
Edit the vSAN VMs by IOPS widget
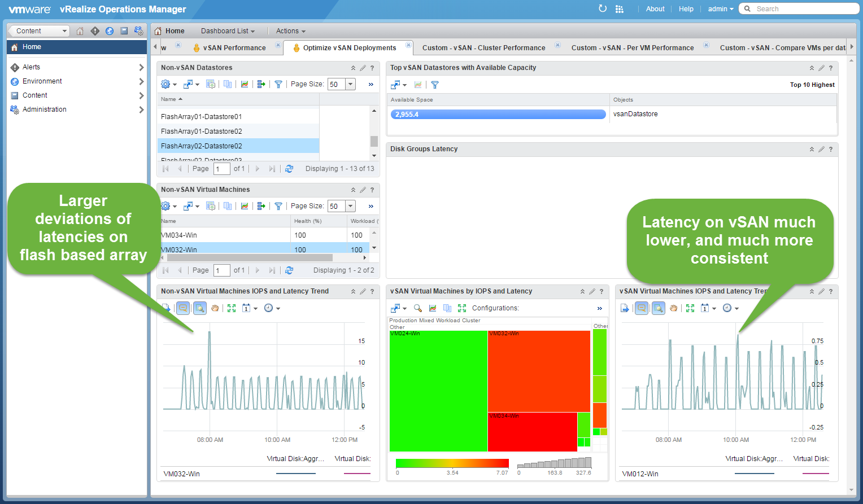tap(592, 292)
